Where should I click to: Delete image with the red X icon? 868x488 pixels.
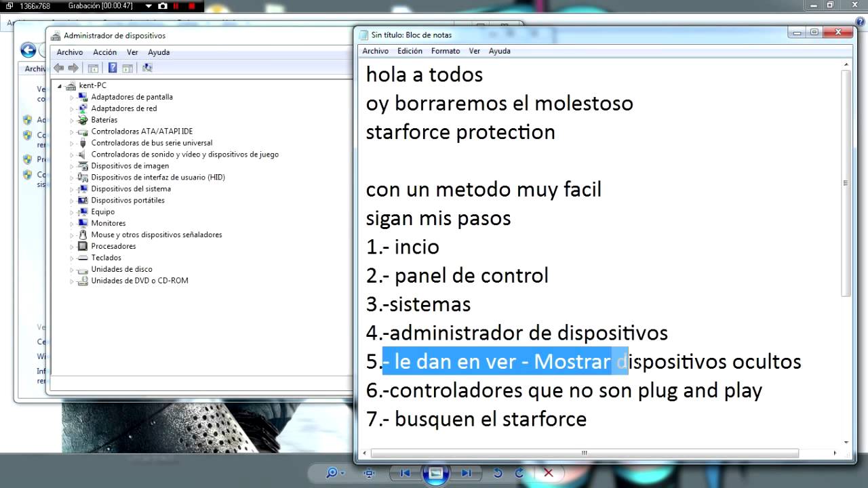pos(549,473)
